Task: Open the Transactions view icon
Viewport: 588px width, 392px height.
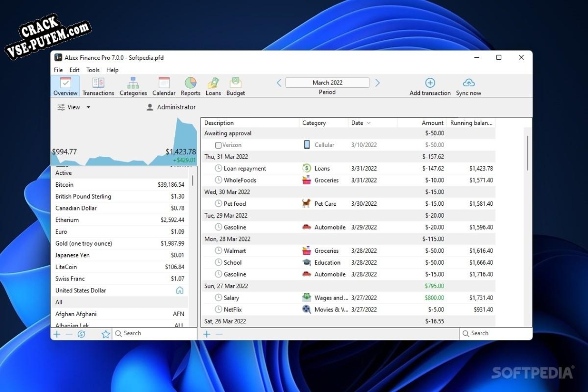Action: [x=98, y=83]
